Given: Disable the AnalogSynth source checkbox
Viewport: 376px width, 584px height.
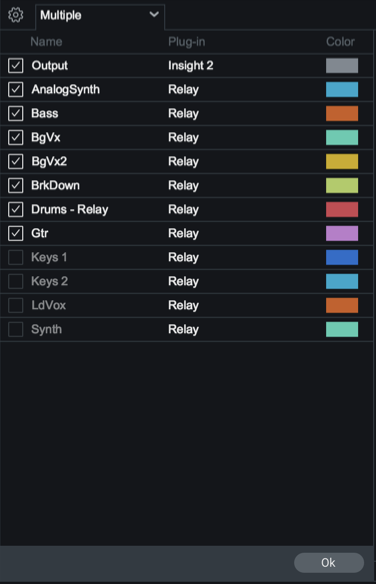Looking at the screenshot, I should (x=16, y=89).
